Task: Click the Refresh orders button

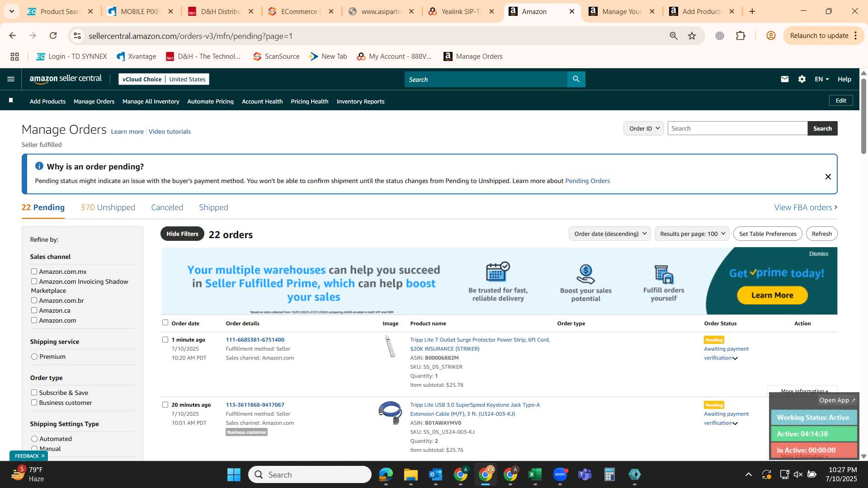Action: pos(821,234)
